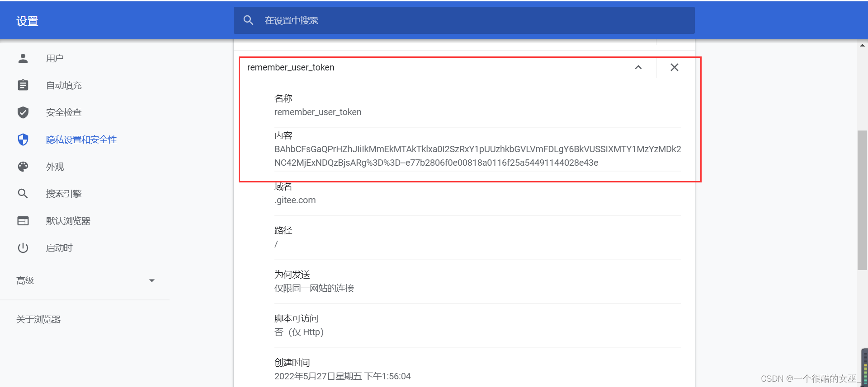Click the creation time 2022年5月27日 value
The width and height of the screenshot is (868, 387).
tap(343, 376)
